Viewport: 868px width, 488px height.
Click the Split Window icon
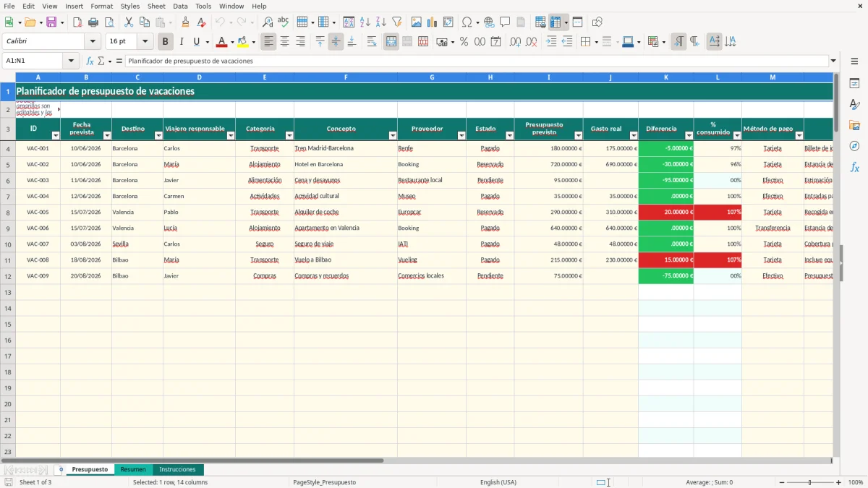click(x=578, y=22)
